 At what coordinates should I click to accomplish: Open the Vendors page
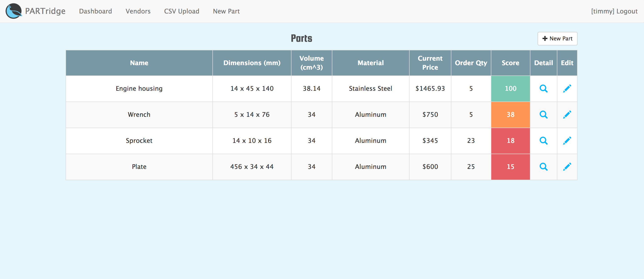pyautogui.click(x=138, y=11)
